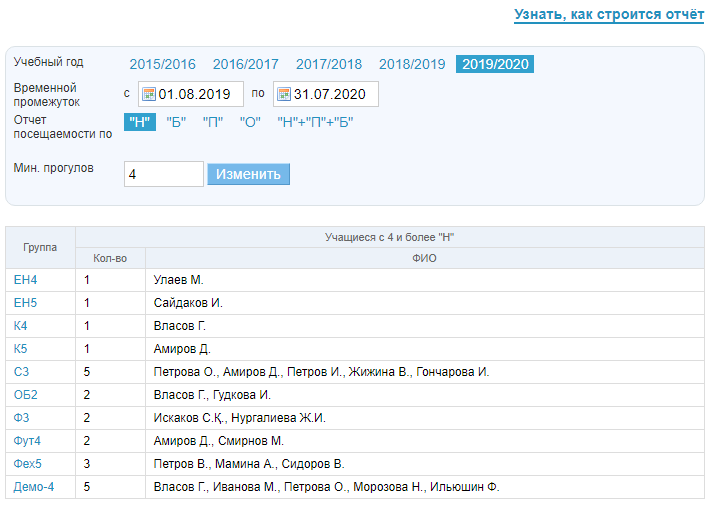
Task: Open calendar icon for start date
Action: pyautogui.click(x=148, y=95)
